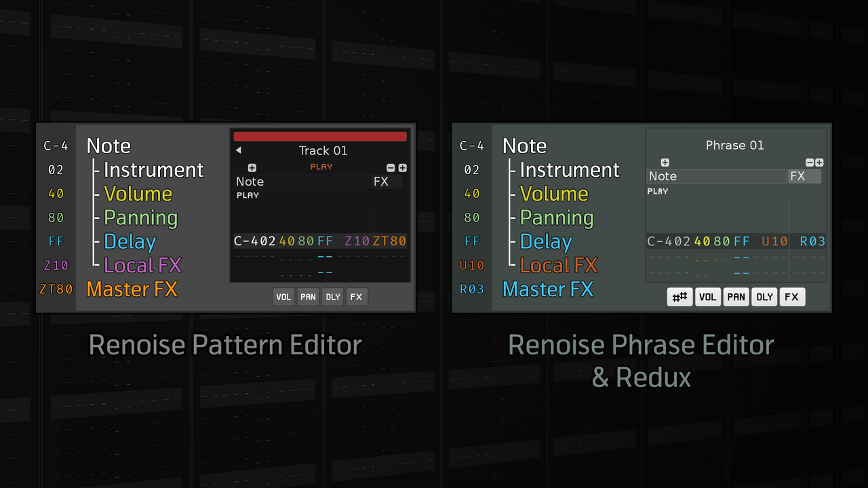Click the Phrase 01 title

click(x=734, y=145)
